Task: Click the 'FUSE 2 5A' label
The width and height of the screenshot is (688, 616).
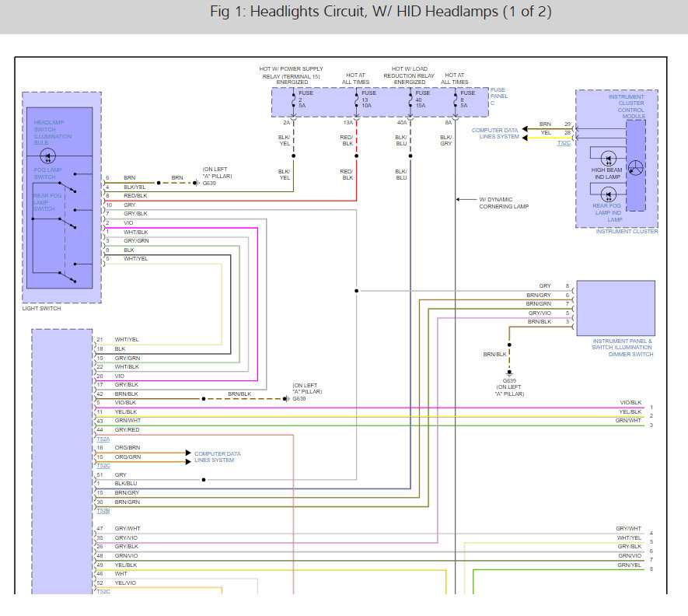Action: (306, 100)
